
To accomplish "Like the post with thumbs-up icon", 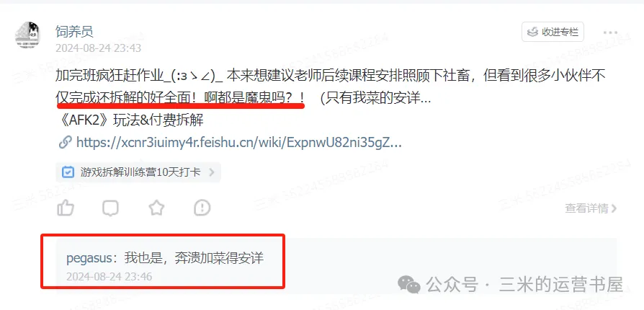I will point(66,208).
